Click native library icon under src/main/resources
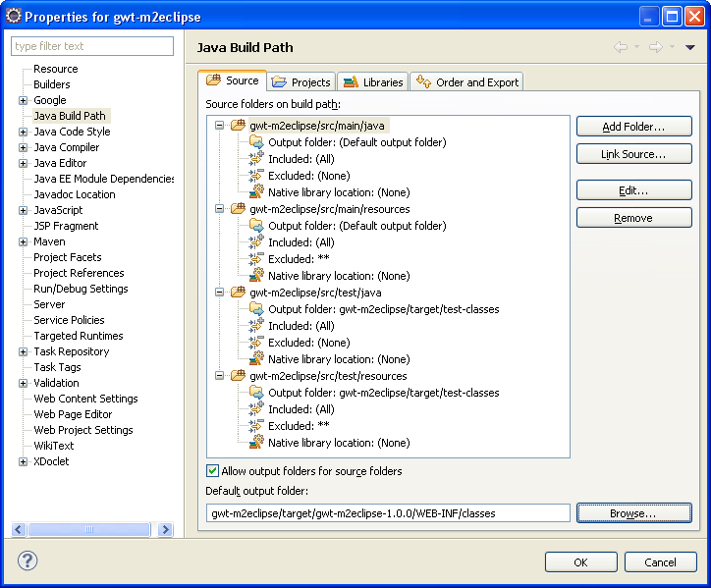 coord(256,275)
